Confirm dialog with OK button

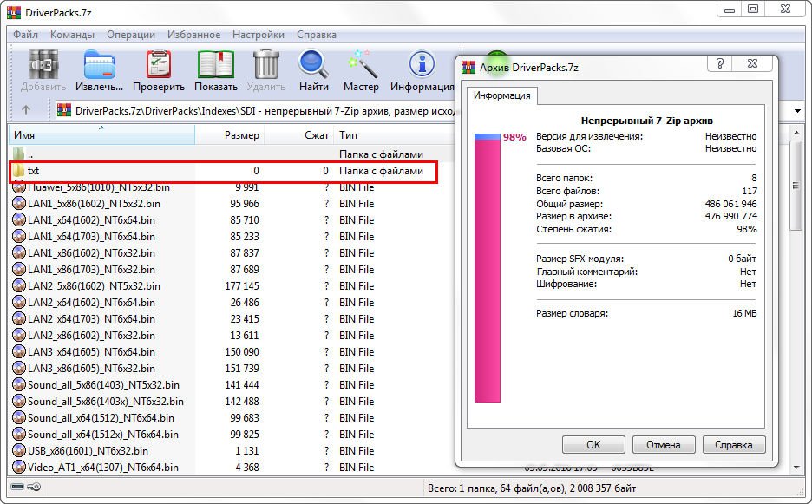(593, 444)
